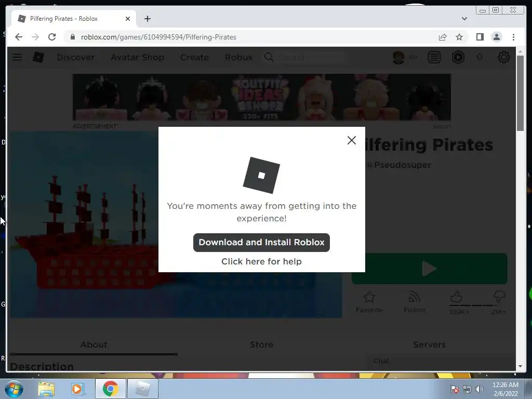
Task: Open the Create menu item
Action: pos(194,57)
